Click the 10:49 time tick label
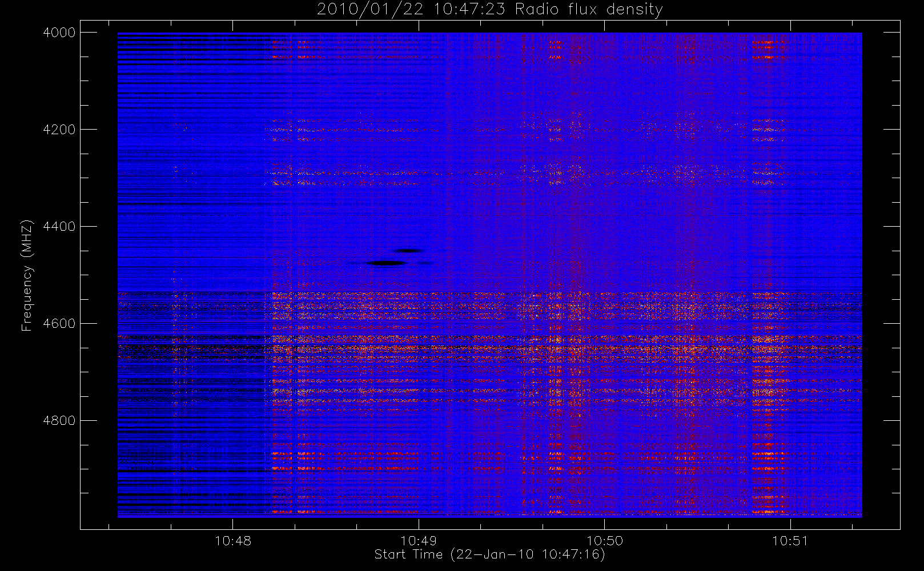 (419, 541)
